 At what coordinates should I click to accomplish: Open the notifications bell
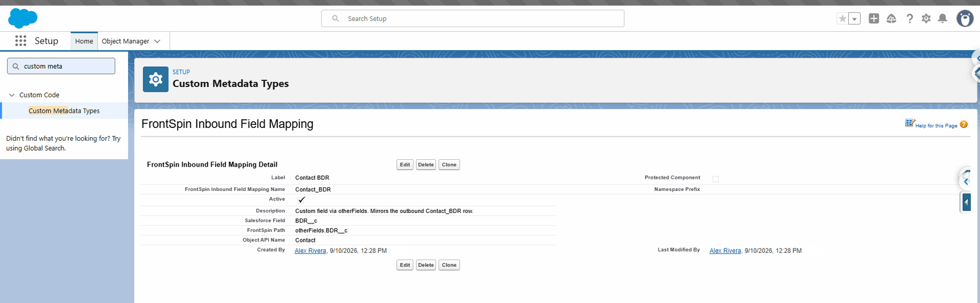[943, 18]
